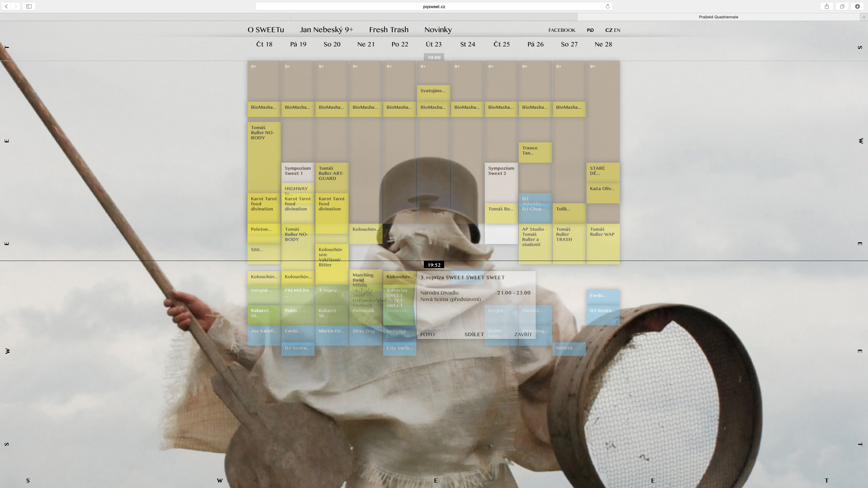The height and width of the screenshot is (488, 868).
Task: Open Kolouchův sen: Vzkříšení/Bitter event
Action: 332,264
